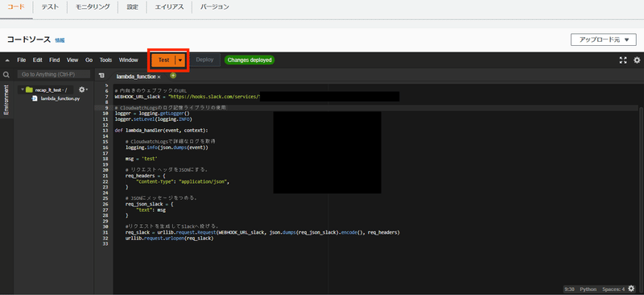Screen dimensions: 644x295
Task: Click the Go to Anything search field
Action: click(53, 74)
